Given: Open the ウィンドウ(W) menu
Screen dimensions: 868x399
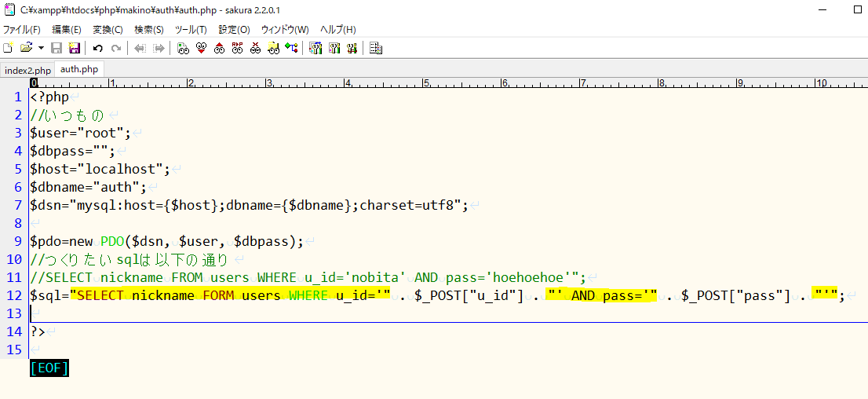Looking at the screenshot, I should [x=285, y=29].
